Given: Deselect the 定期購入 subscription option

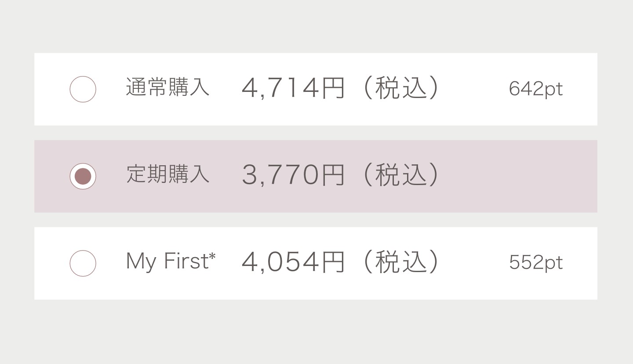Looking at the screenshot, I should click(83, 176).
